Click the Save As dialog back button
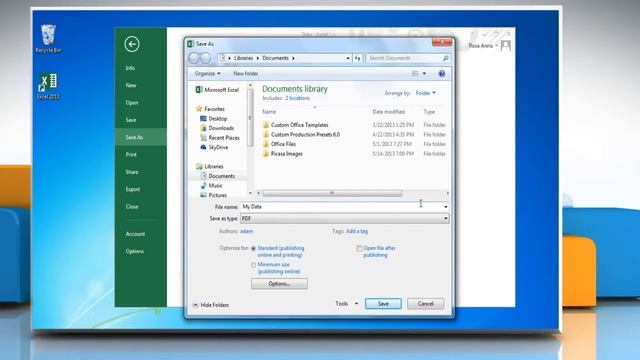This screenshot has height=360, width=640. [x=194, y=58]
